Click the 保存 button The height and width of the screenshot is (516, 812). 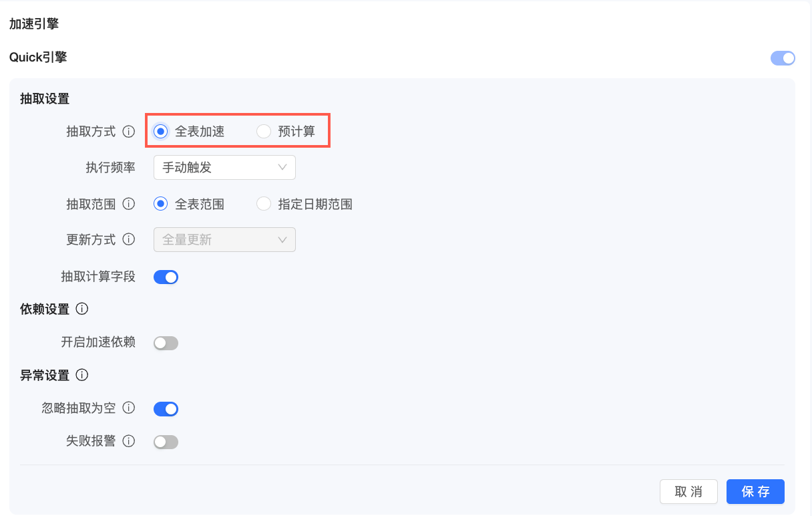(x=755, y=492)
